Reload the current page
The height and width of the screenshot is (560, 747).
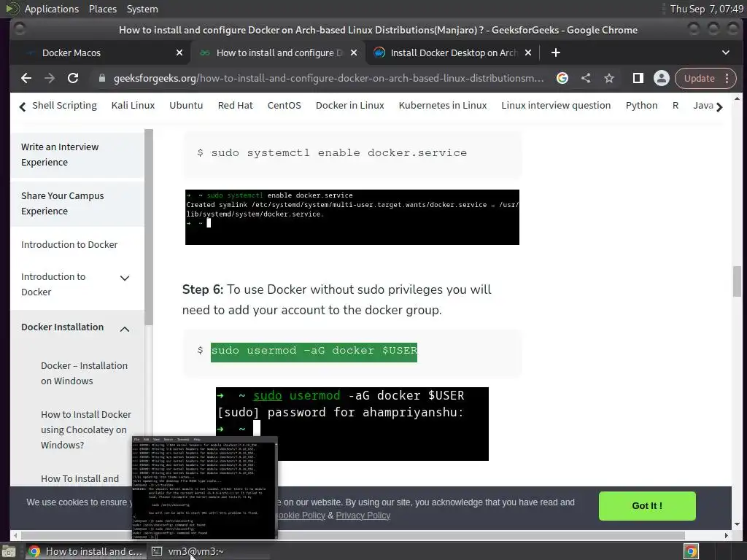[73, 78]
